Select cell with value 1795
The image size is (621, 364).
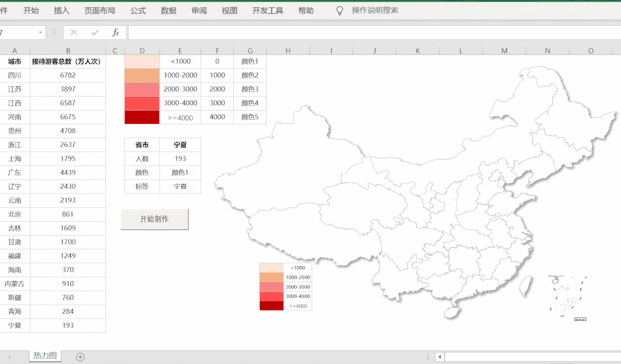coord(68,158)
